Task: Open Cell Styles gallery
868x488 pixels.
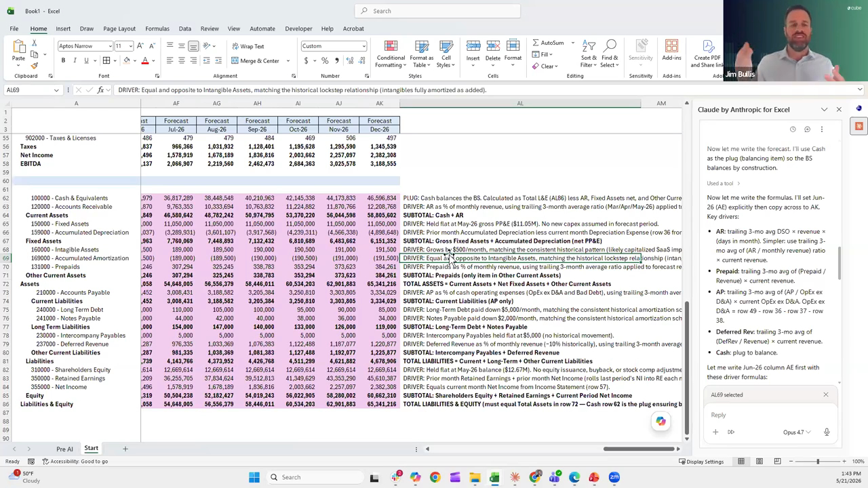Action: [x=446, y=54]
